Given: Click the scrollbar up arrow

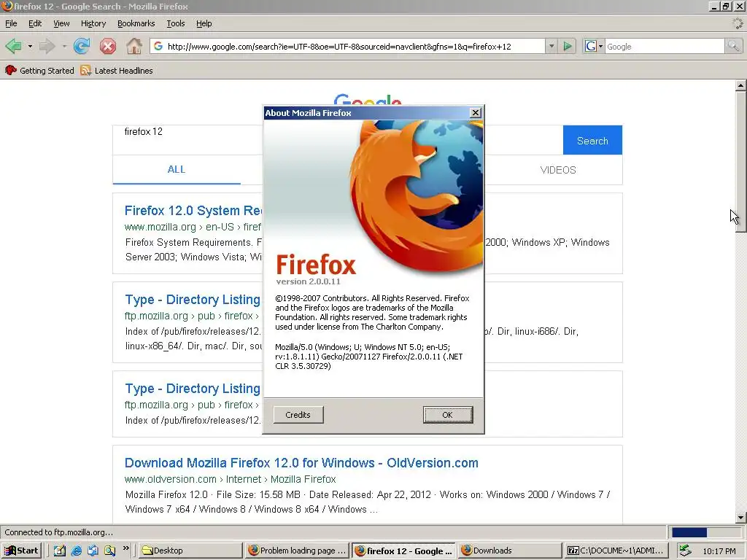Looking at the screenshot, I should coord(740,86).
